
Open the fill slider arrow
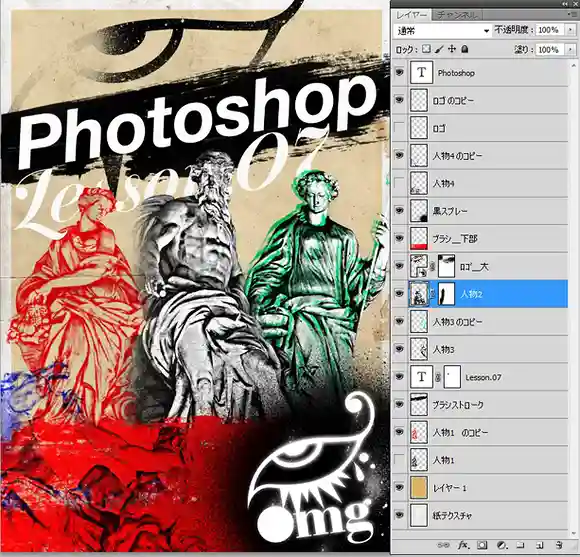click(x=571, y=49)
